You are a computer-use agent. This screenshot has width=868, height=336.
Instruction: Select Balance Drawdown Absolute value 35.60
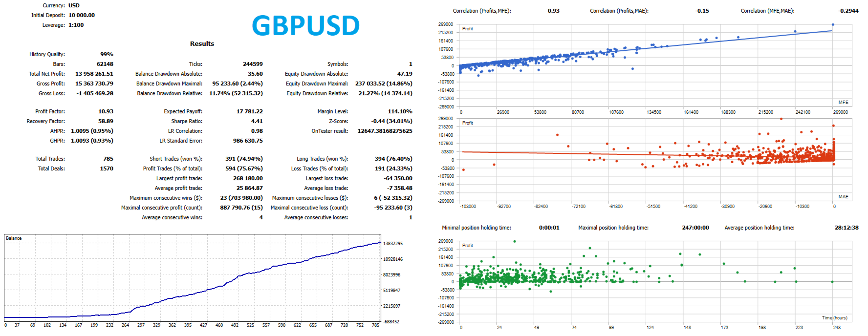click(x=255, y=74)
